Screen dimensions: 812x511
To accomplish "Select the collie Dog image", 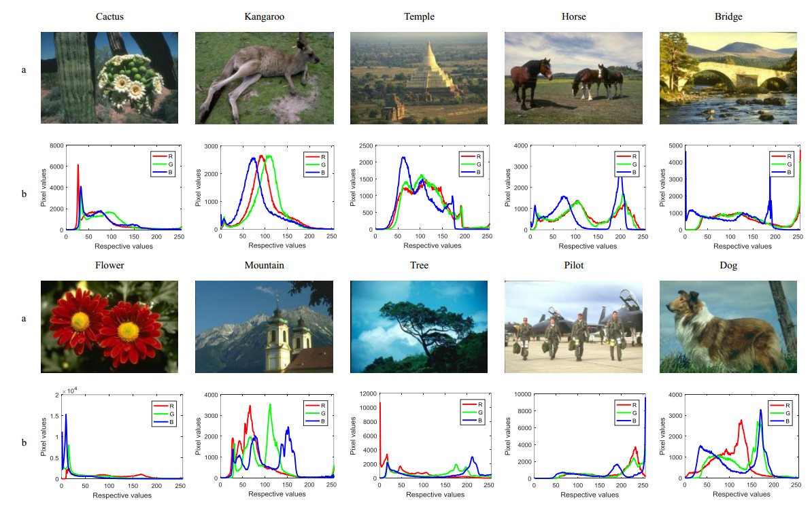I will 727,327.
